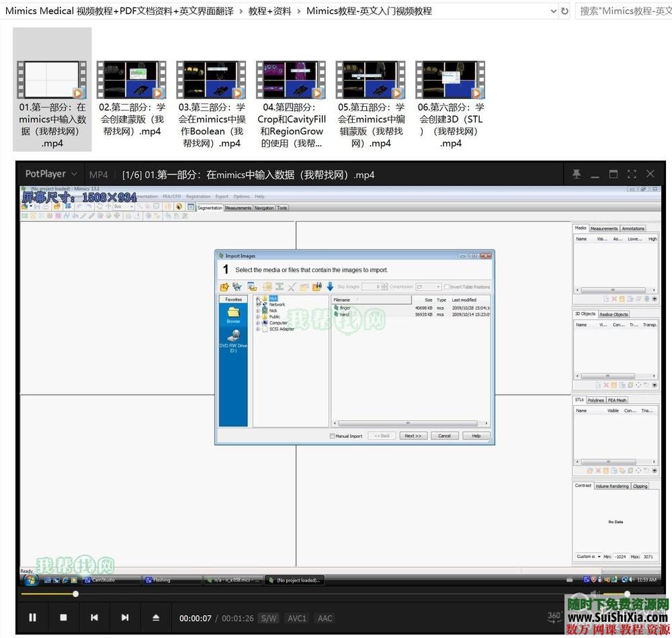This screenshot has height=638, width=672.
Task: Skip to the next video track
Action: (125, 617)
